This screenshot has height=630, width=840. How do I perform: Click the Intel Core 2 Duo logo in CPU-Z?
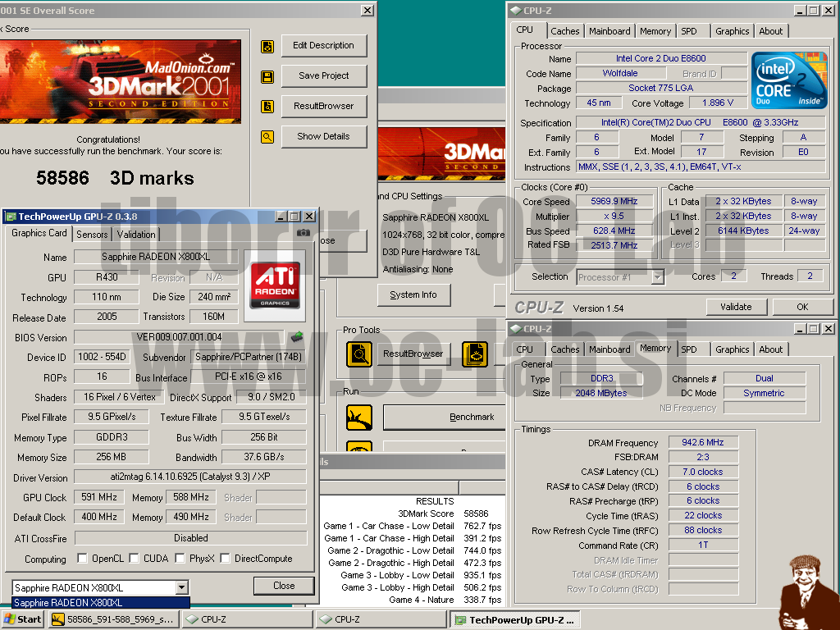pos(789,80)
